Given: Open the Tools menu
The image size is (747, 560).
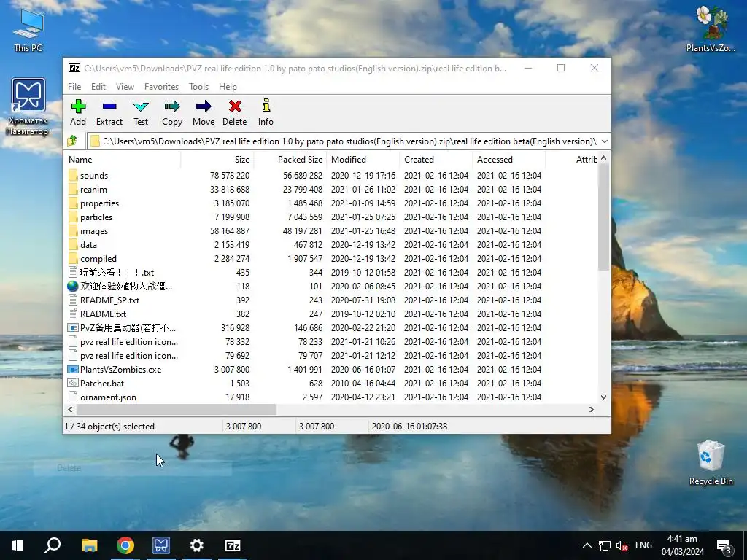Looking at the screenshot, I should tap(198, 87).
